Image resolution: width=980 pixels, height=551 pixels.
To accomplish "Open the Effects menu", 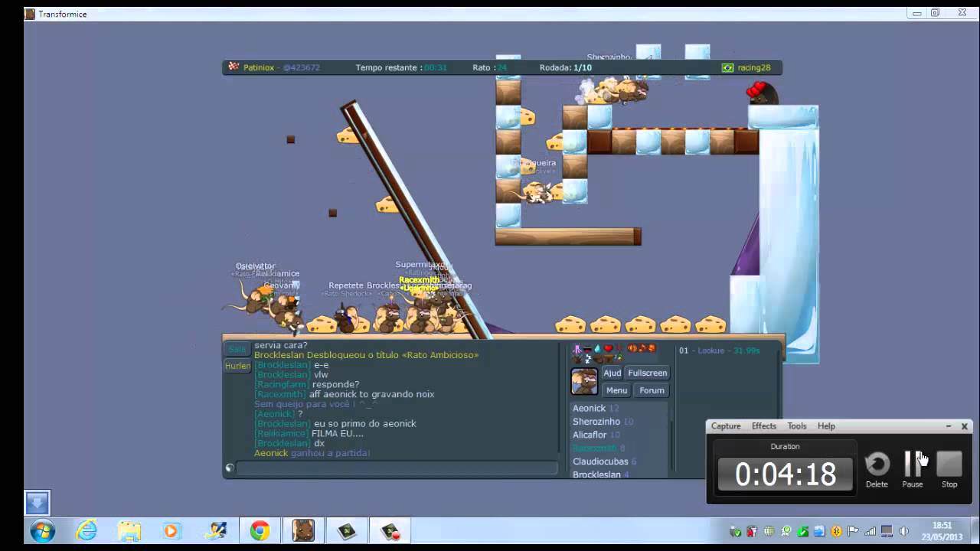I will (764, 426).
